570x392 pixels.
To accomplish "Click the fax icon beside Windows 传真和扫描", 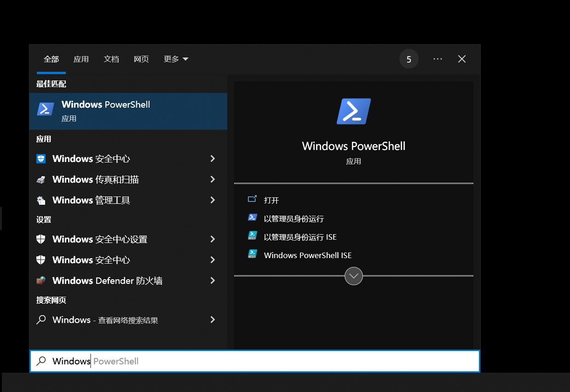I will point(41,179).
